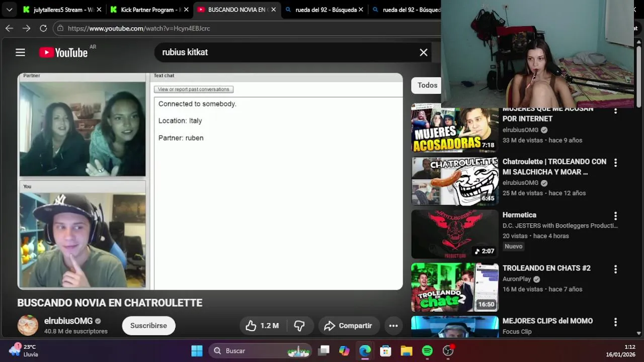The image size is (644, 362).
Task: Open Task View on the taskbar
Action: (324, 350)
